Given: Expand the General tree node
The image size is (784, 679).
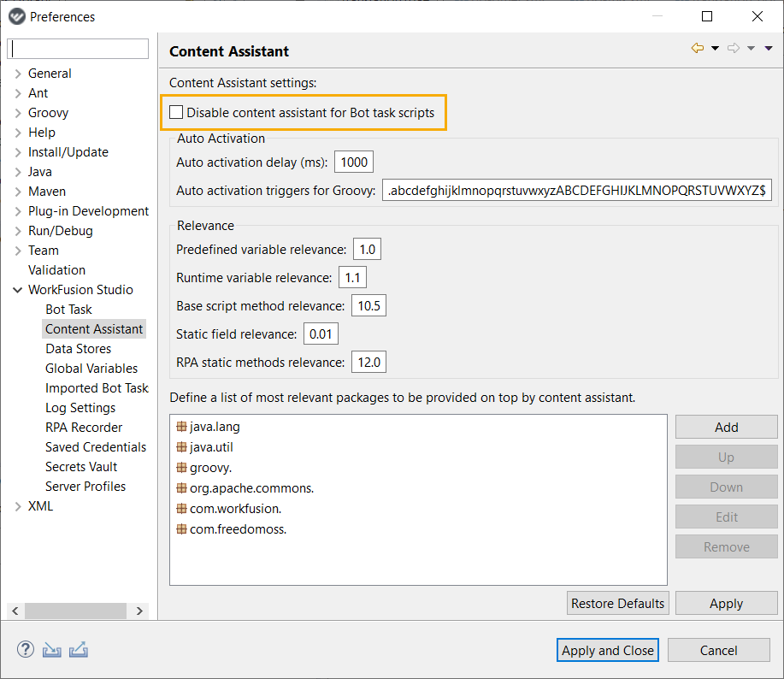Looking at the screenshot, I should 18,74.
